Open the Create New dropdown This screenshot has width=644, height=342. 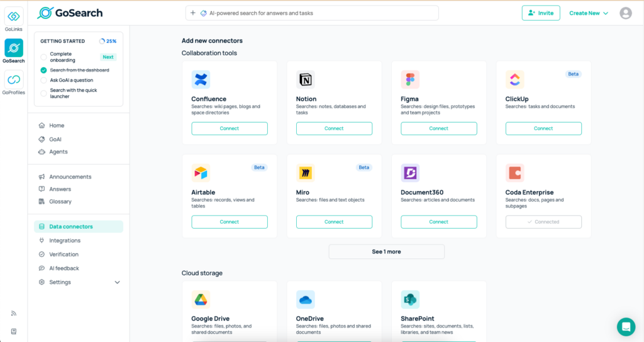pyautogui.click(x=589, y=13)
